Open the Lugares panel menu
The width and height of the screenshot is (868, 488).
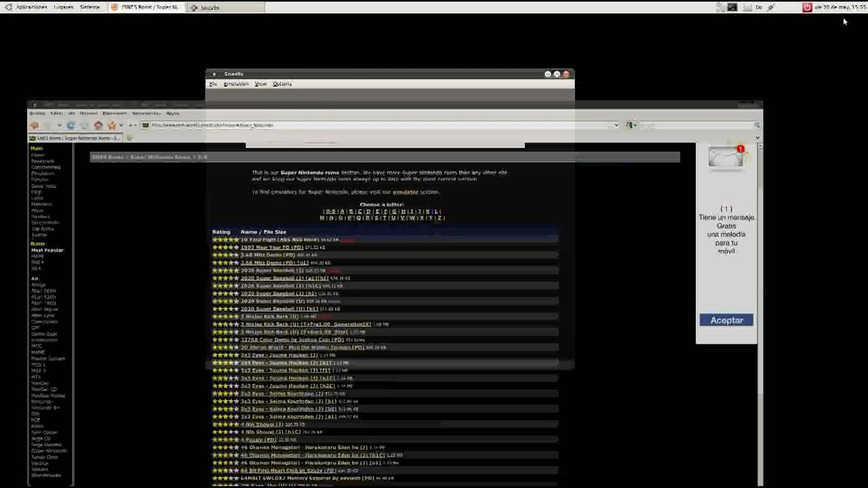tap(64, 7)
